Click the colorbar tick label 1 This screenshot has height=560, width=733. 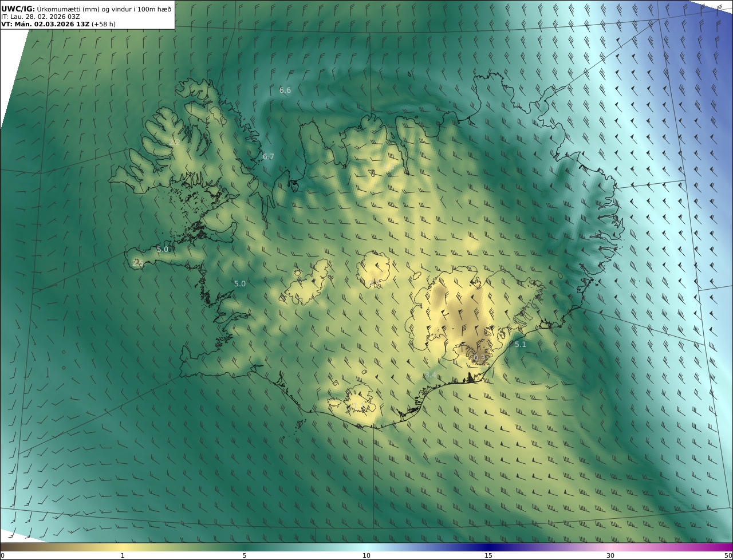pos(123,556)
